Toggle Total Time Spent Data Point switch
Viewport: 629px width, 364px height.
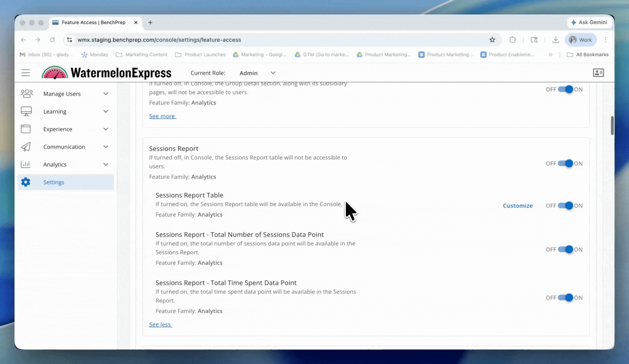[x=565, y=298]
